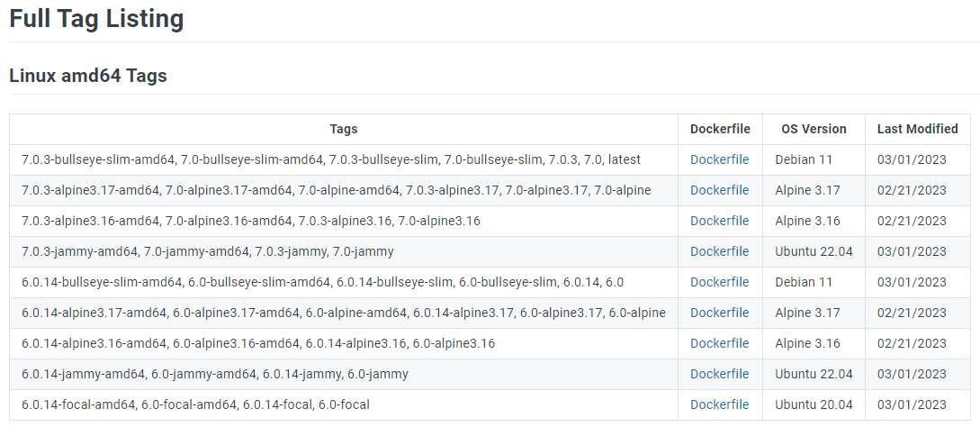This screenshot has height=427, width=980.
Task: Click date 02/21/2023 in the 6.0.14-alpine3.16 row
Action: [x=912, y=343]
